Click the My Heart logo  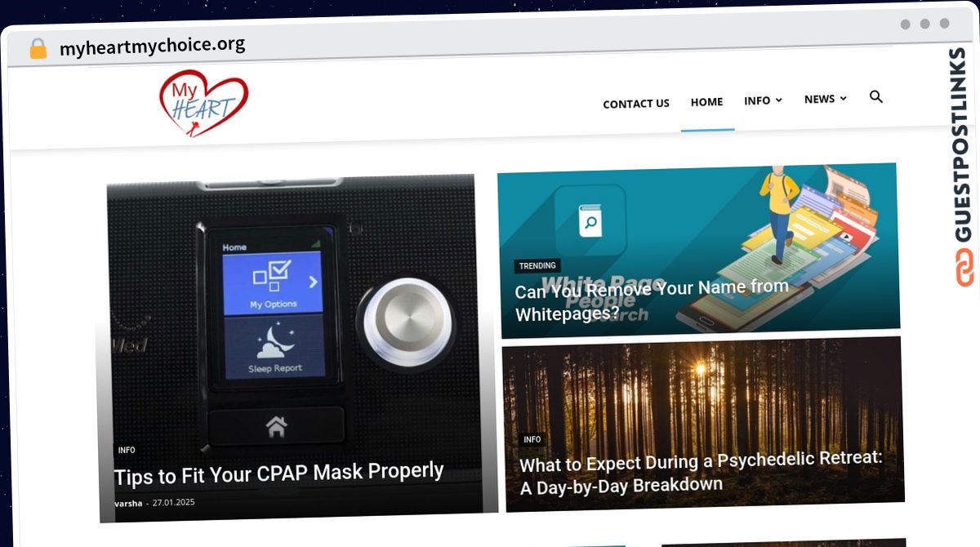[203, 102]
